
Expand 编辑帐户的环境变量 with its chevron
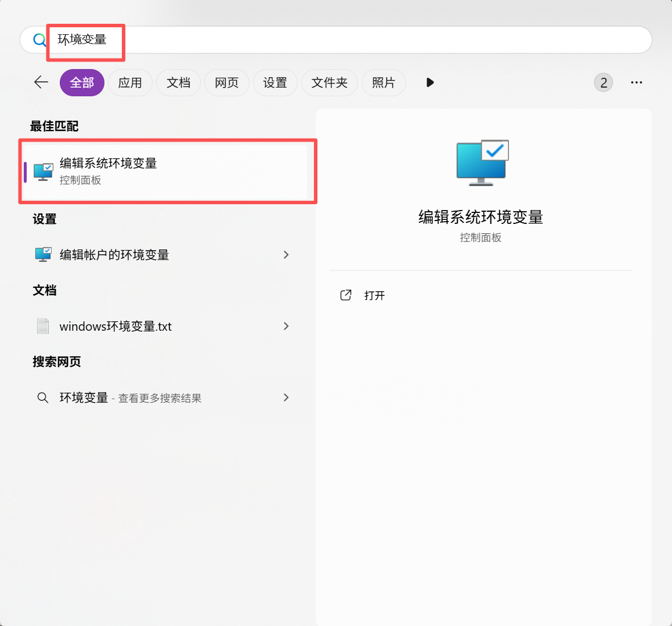[x=286, y=254]
